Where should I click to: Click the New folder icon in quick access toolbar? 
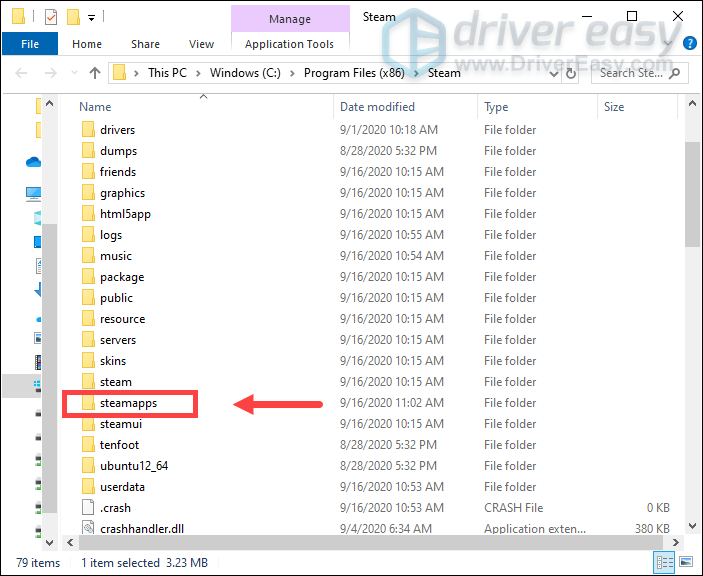coord(73,17)
